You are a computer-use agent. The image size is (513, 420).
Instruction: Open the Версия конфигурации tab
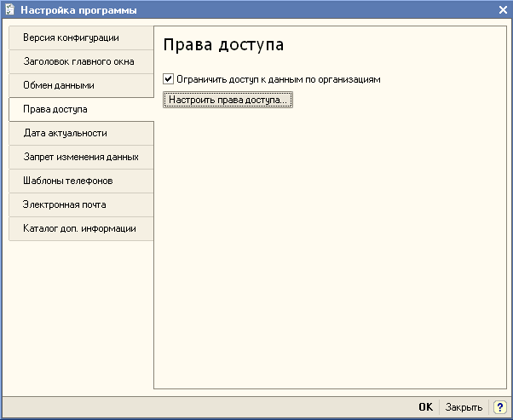(x=71, y=37)
